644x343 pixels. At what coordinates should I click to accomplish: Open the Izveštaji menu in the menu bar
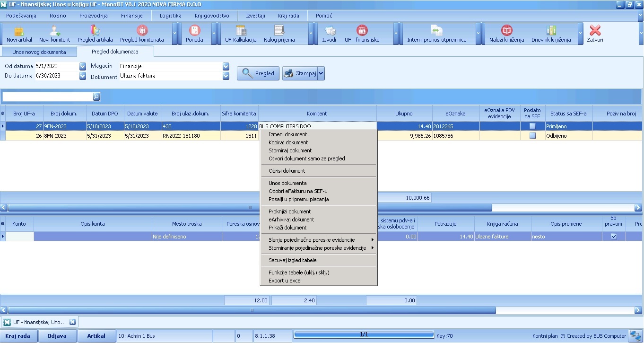tap(255, 16)
